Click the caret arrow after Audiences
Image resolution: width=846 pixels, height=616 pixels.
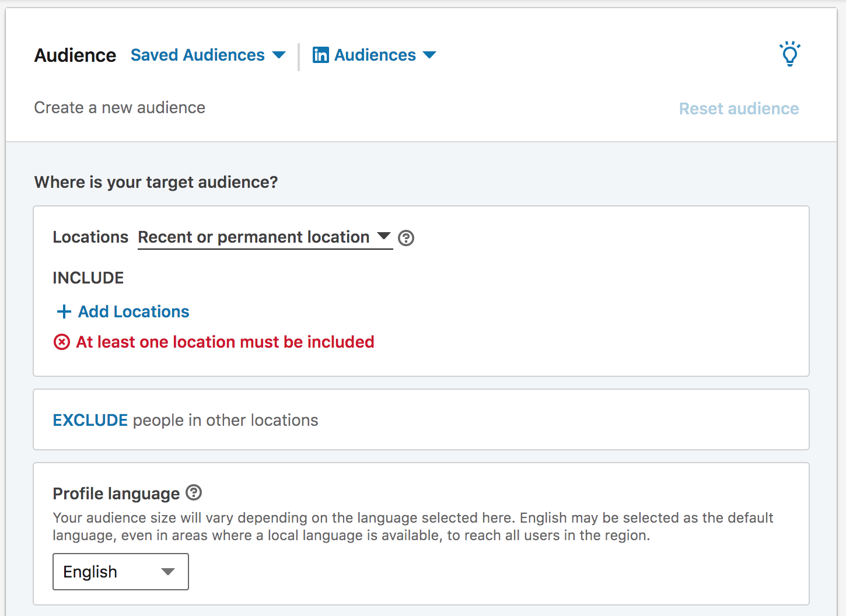coord(429,55)
